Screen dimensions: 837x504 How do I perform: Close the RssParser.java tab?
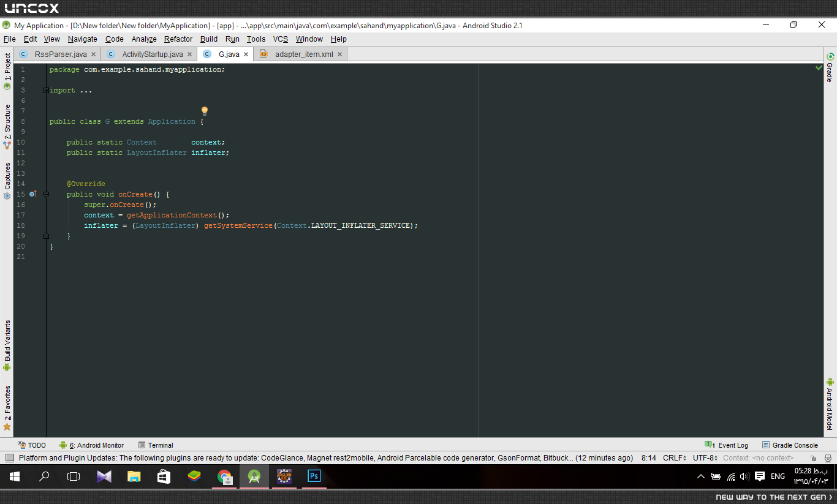[x=93, y=55]
